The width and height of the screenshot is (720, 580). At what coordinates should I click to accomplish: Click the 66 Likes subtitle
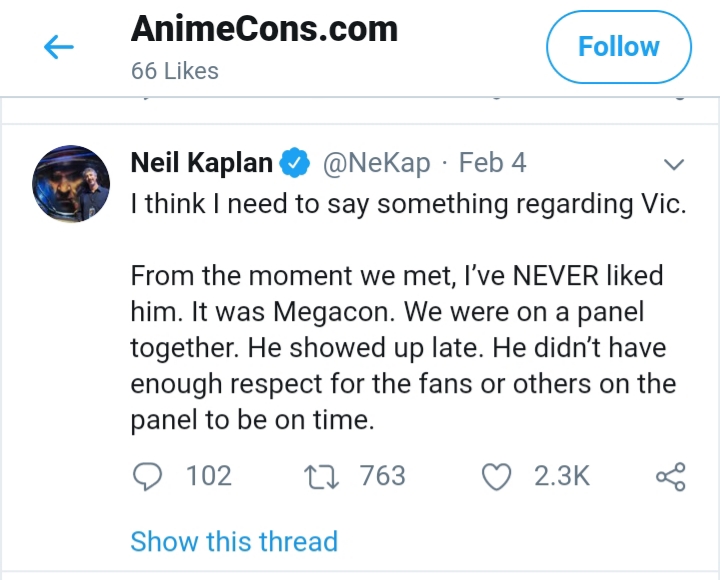pos(174,71)
